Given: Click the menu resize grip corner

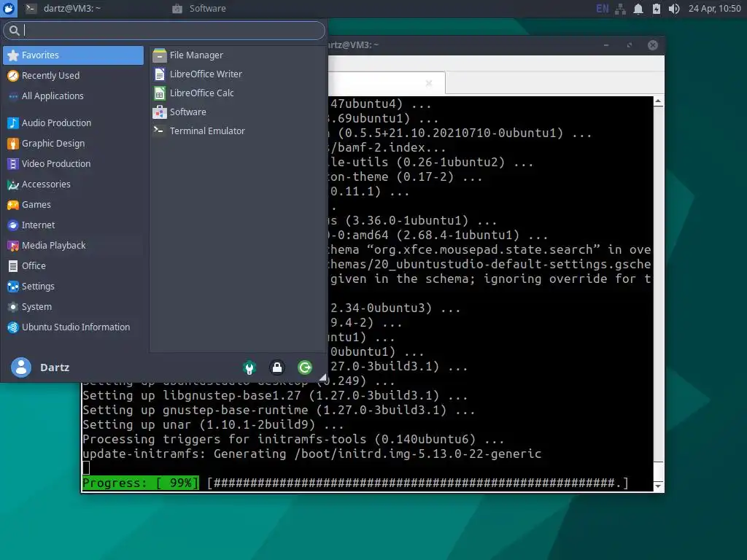Looking at the screenshot, I should (x=323, y=377).
